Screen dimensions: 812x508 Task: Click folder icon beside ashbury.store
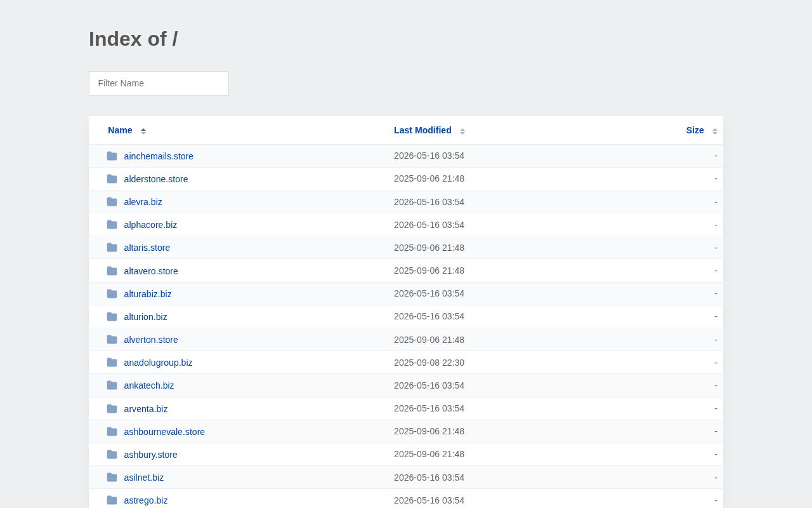point(112,455)
